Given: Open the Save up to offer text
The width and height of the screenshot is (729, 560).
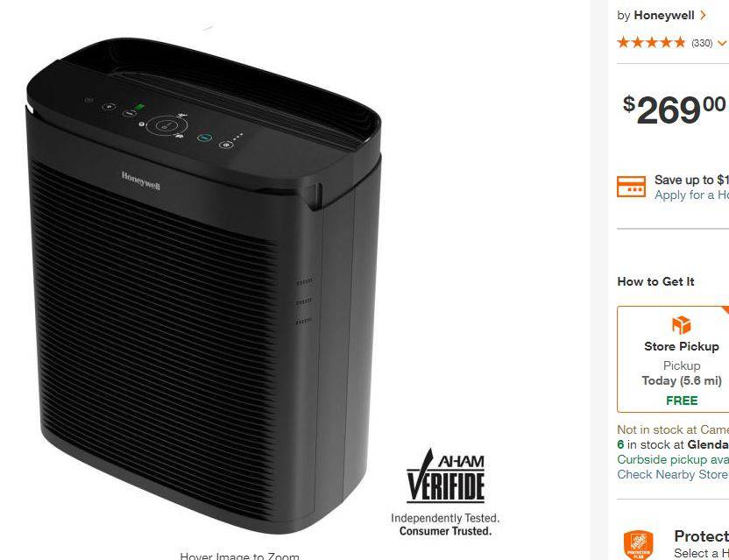Looking at the screenshot, I should (691, 180).
